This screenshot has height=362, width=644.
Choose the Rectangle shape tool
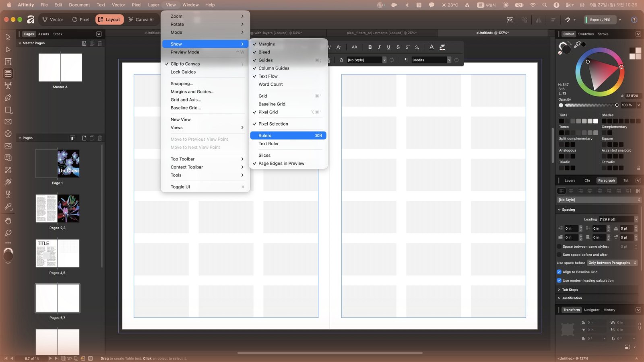point(8,109)
